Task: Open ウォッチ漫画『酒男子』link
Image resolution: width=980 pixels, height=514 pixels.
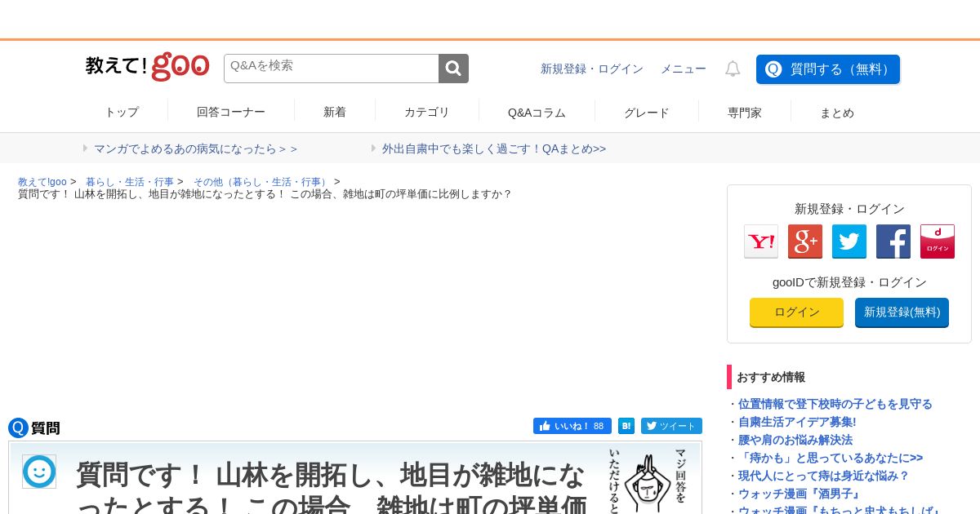Action: (x=801, y=494)
